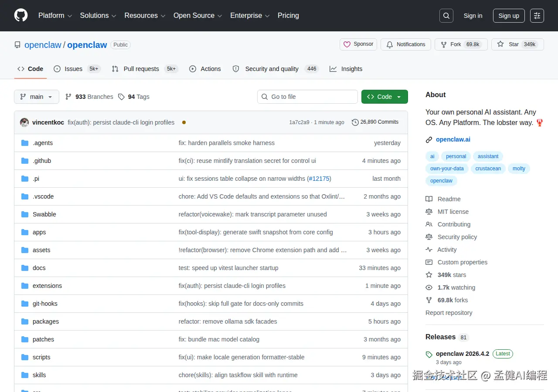Open the docs folder icon
The height and width of the screenshot is (392, 558).
tap(24, 267)
